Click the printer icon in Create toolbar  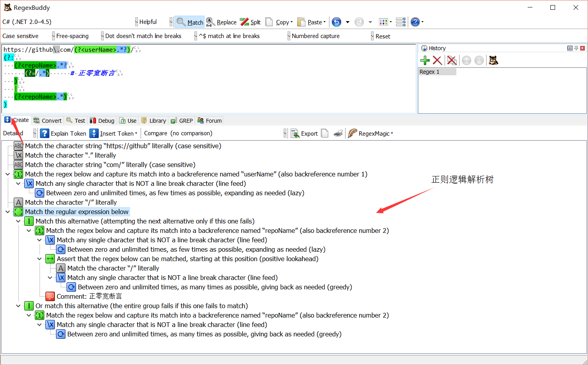pos(338,133)
